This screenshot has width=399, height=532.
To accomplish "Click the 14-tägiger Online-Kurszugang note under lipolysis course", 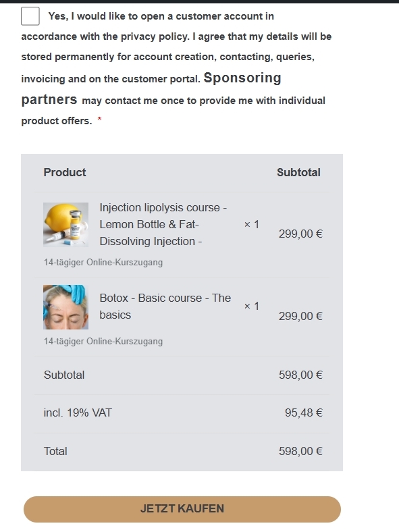I will [103, 262].
